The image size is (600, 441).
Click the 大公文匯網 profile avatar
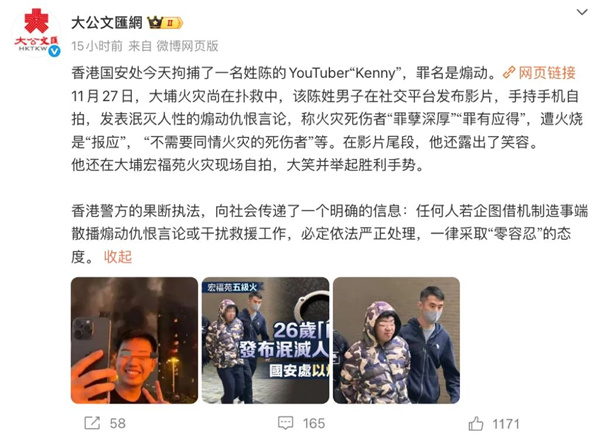click(36, 33)
